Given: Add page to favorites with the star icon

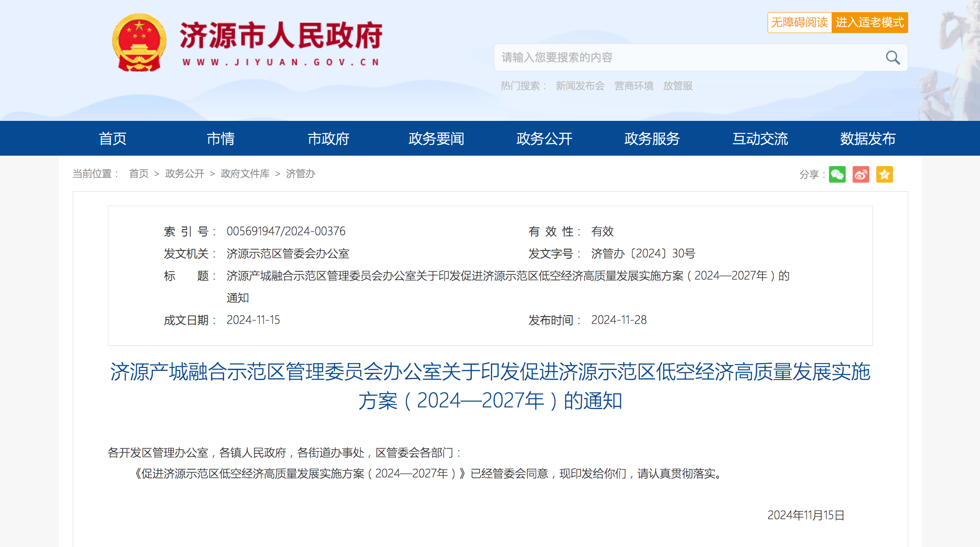Looking at the screenshot, I should pyautogui.click(x=884, y=174).
